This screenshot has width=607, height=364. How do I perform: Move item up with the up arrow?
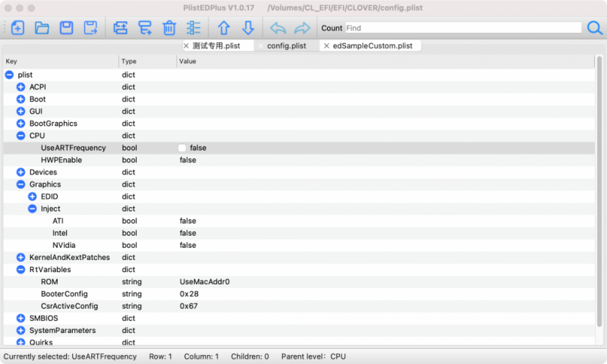[224, 28]
